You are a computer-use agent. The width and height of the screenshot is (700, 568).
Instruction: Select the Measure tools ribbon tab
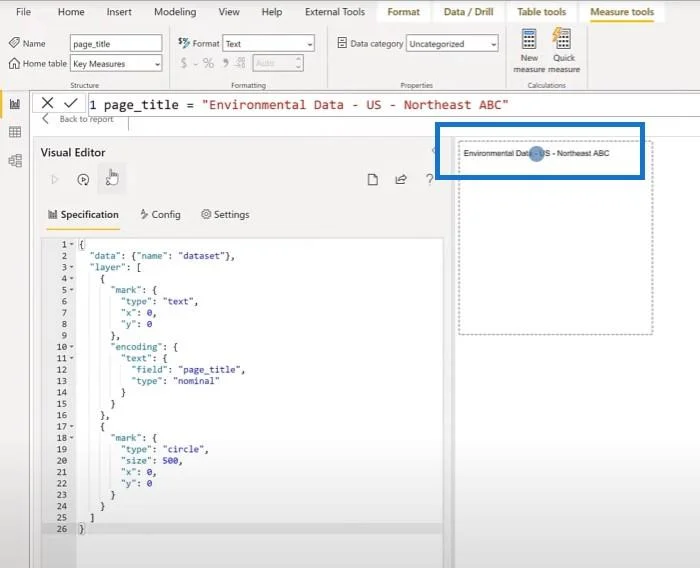click(x=622, y=12)
